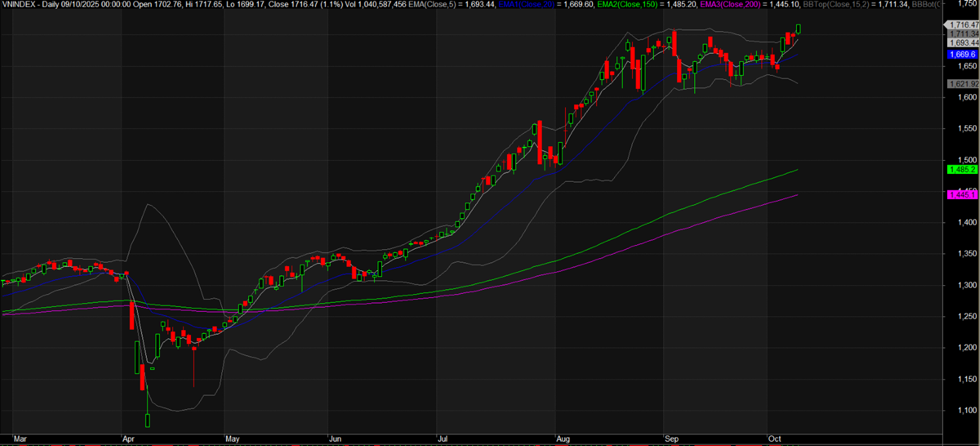The width and height of the screenshot is (980, 446).
Task: Click the Apr label on the time axis
Action: point(129,438)
